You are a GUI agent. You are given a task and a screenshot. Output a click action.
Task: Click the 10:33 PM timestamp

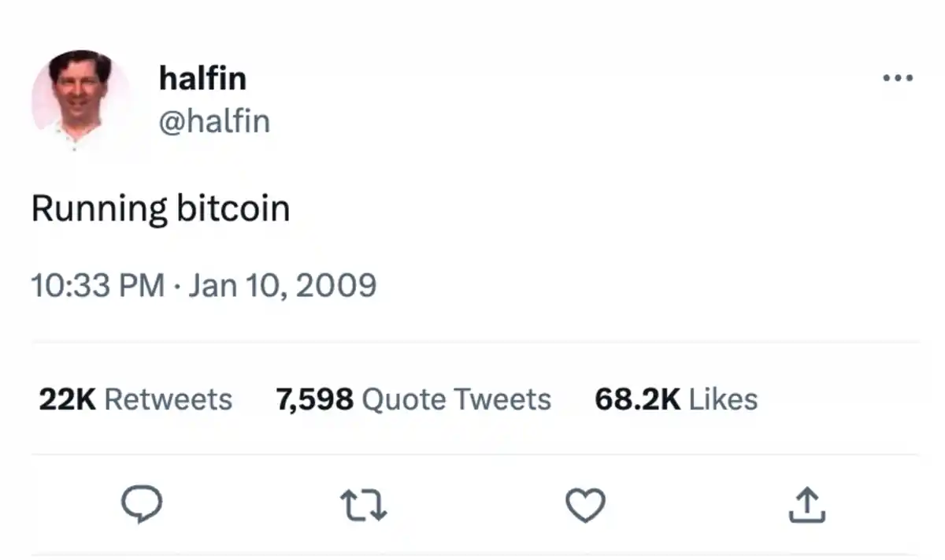98,285
